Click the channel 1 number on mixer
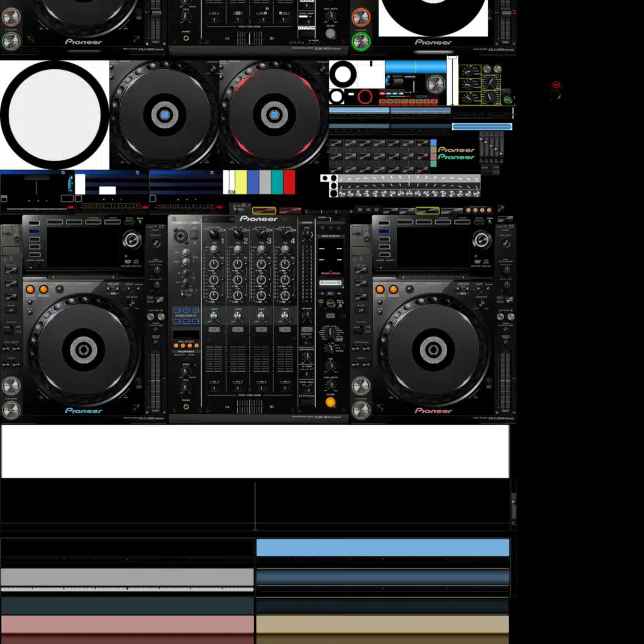This screenshot has width=644, height=644. 222,241
